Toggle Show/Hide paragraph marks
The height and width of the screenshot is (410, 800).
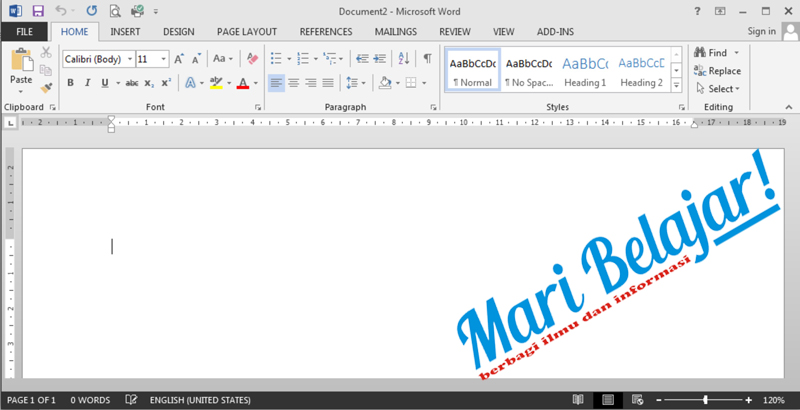tap(428, 59)
